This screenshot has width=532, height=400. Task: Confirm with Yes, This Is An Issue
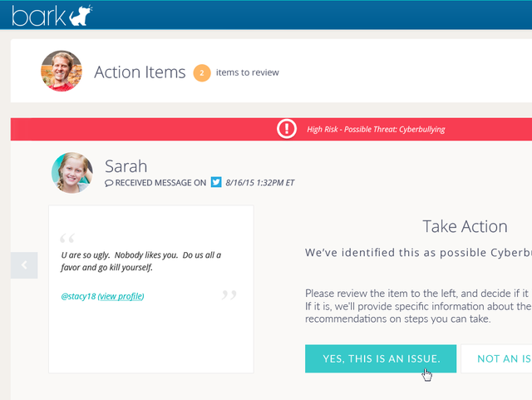tap(381, 358)
